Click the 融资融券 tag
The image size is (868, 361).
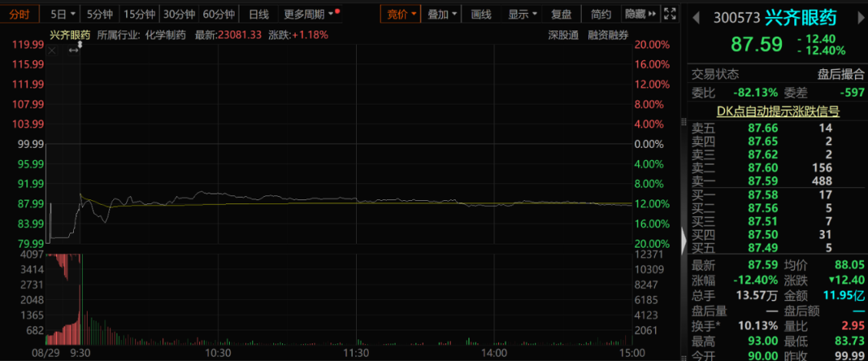pos(608,35)
